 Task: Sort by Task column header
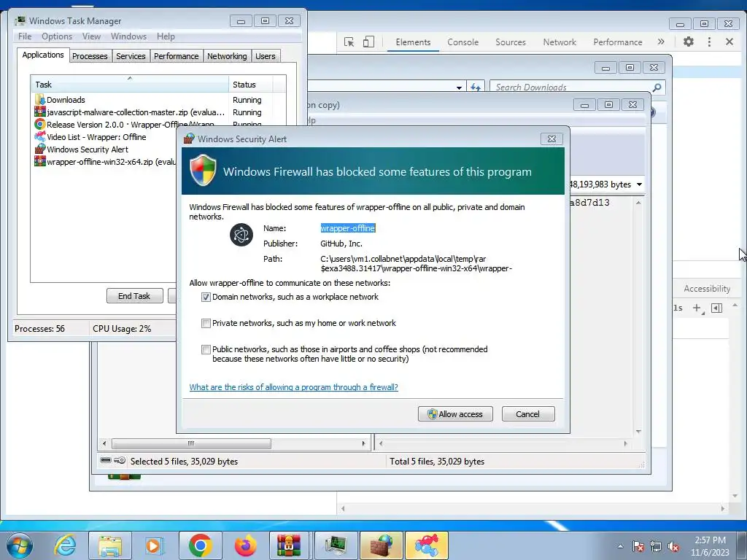point(130,85)
